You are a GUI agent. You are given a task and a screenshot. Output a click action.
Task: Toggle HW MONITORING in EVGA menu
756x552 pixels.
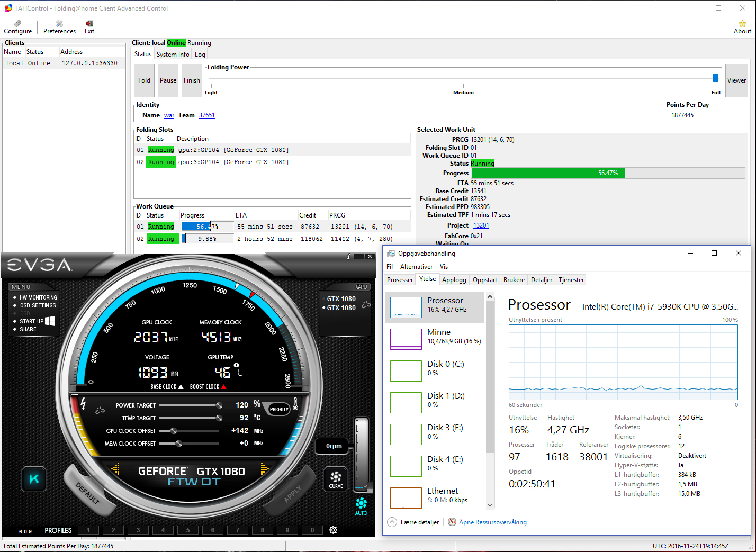(x=38, y=297)
